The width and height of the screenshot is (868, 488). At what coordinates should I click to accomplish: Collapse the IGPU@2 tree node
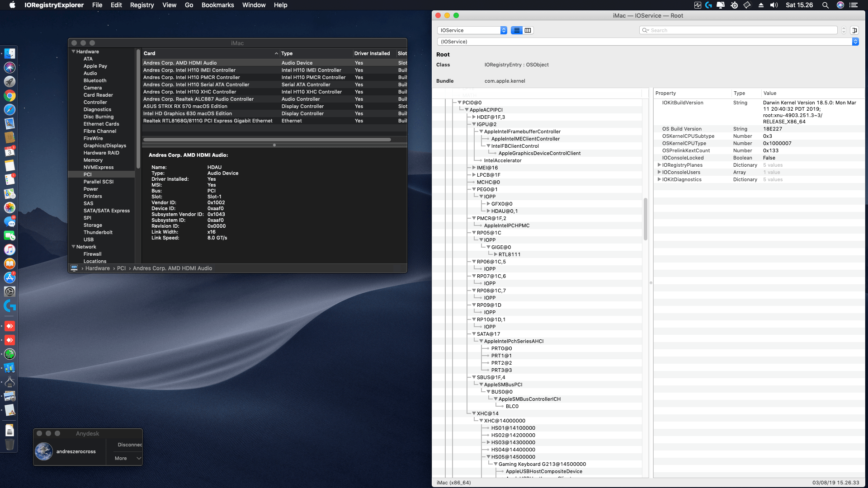click(474, 124)
